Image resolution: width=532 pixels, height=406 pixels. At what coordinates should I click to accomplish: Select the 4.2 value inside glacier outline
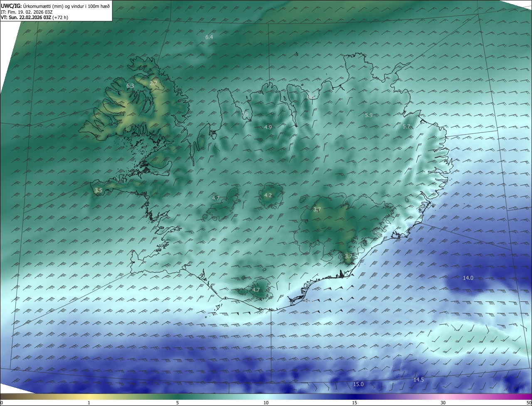click(x=268, y=195)
